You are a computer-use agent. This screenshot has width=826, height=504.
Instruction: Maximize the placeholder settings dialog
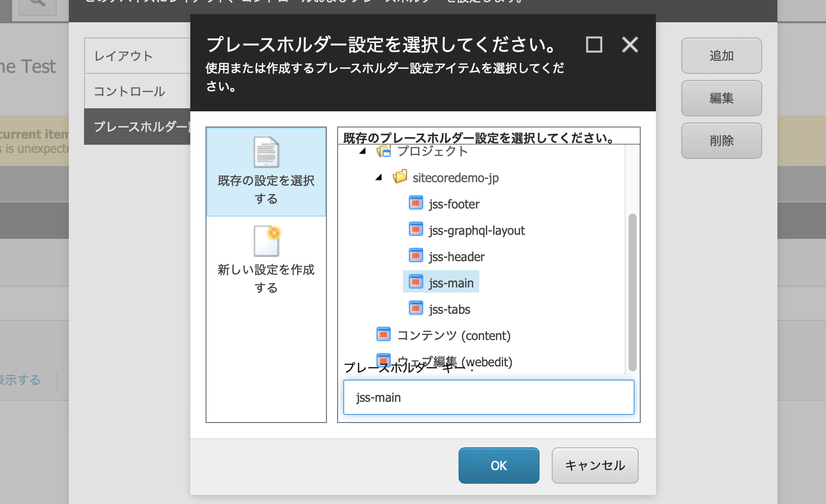tap(594, 45)
